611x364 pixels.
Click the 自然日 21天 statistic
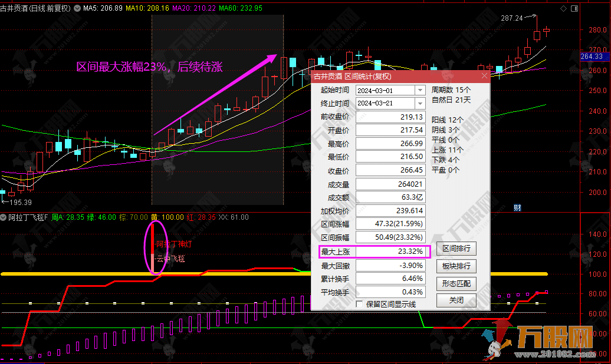(x=451, y=100)
